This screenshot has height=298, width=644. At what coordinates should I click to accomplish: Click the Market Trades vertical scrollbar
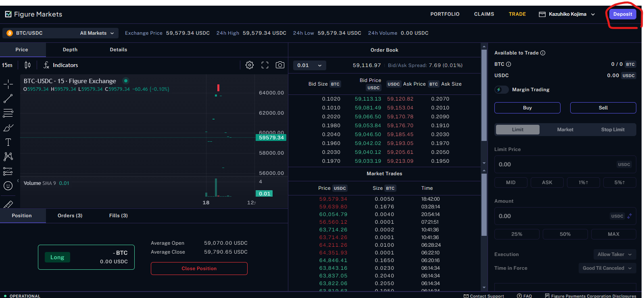(x=484, y=204)
